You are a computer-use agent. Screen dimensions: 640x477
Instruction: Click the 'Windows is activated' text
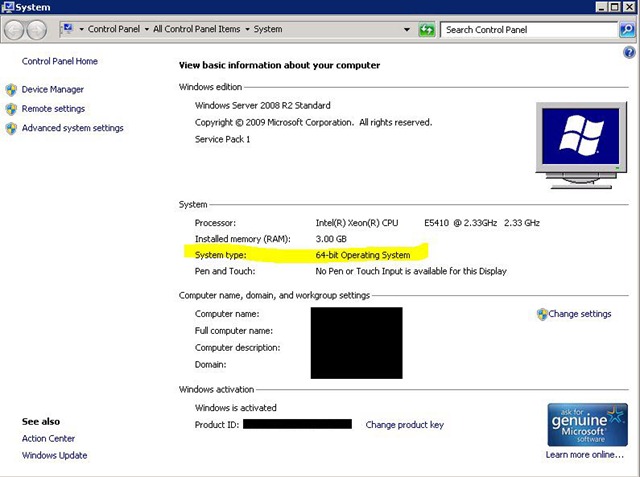tap(236, 408)
